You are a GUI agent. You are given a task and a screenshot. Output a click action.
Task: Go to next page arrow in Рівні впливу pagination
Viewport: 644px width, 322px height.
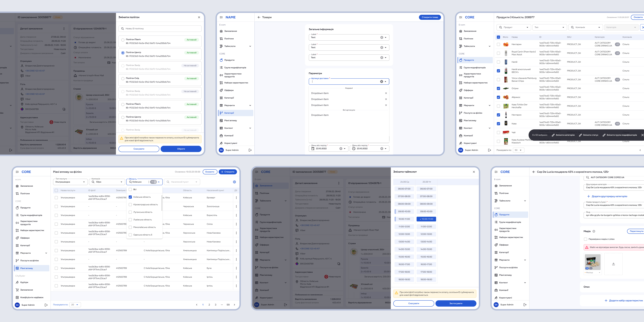click(x=234, y=305)
